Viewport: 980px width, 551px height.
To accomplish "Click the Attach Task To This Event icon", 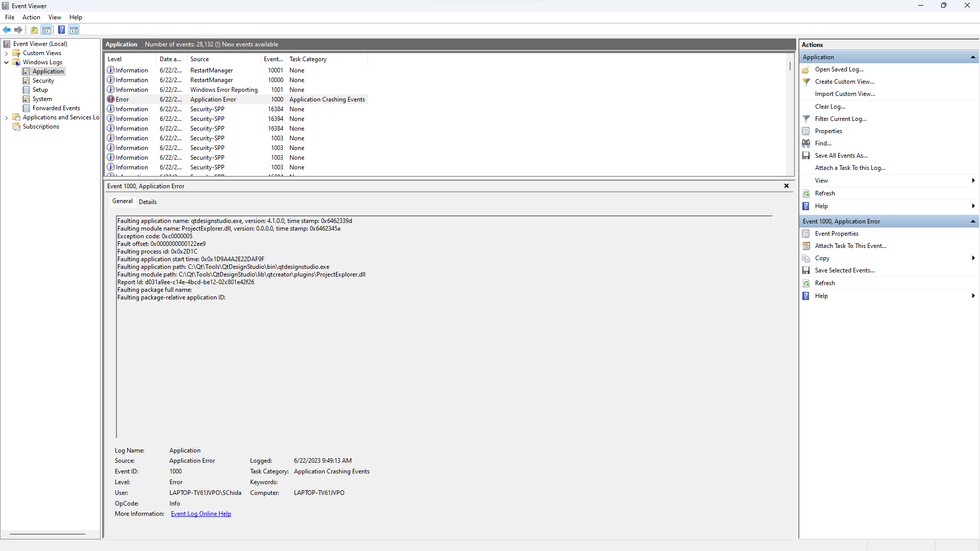I will (x=806, y=246).
